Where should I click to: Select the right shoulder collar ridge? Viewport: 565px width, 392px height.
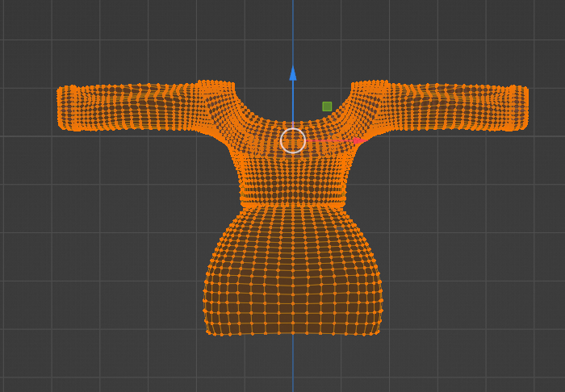(370, 85)
